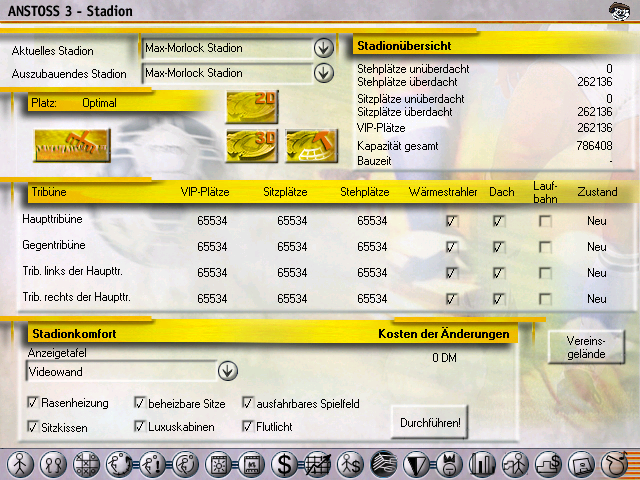Image resolution: width=640 pixels, height=480 pixels.
Task: Expand the Auszubauendes Stadion dropdown
Action: point(323,72)
